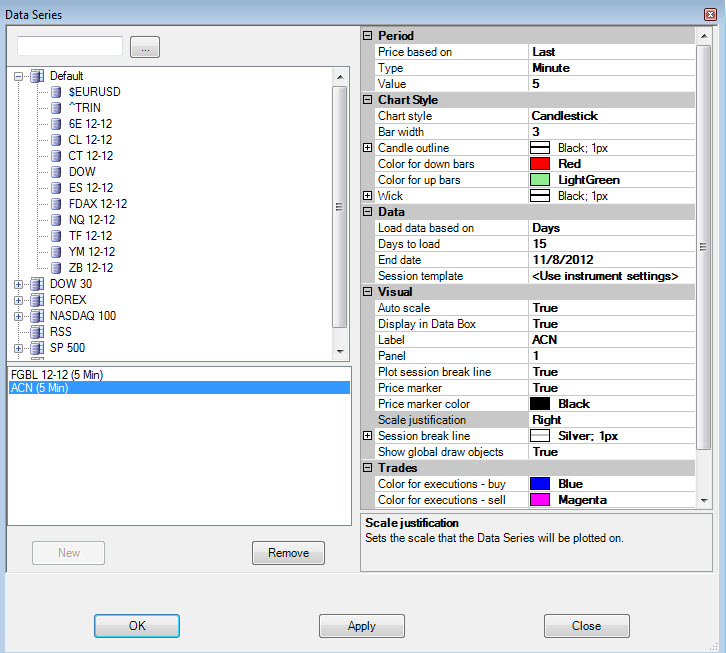Click the RSS list icon
Viewport: 726px width, 653px height.
(37, 332)
